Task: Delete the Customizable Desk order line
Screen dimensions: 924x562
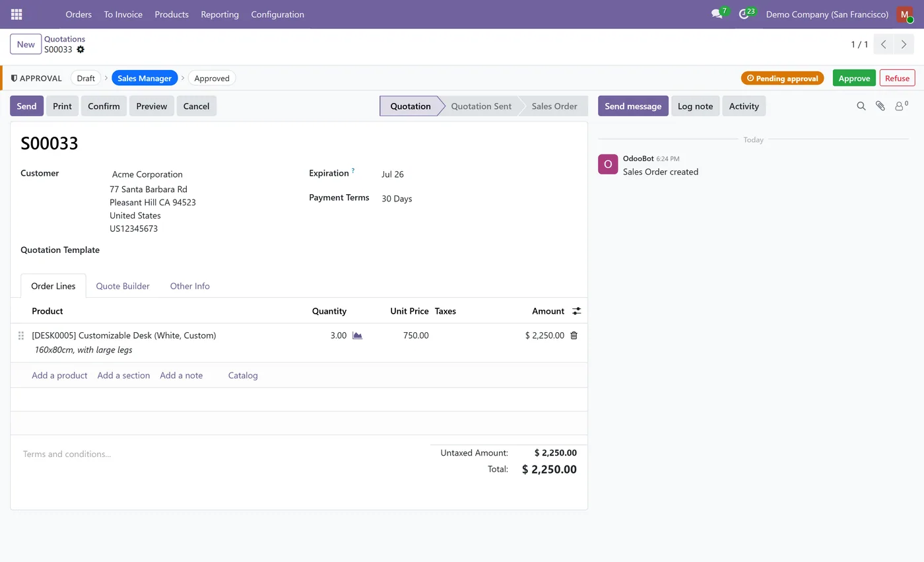Action: (x=574, y=335)
